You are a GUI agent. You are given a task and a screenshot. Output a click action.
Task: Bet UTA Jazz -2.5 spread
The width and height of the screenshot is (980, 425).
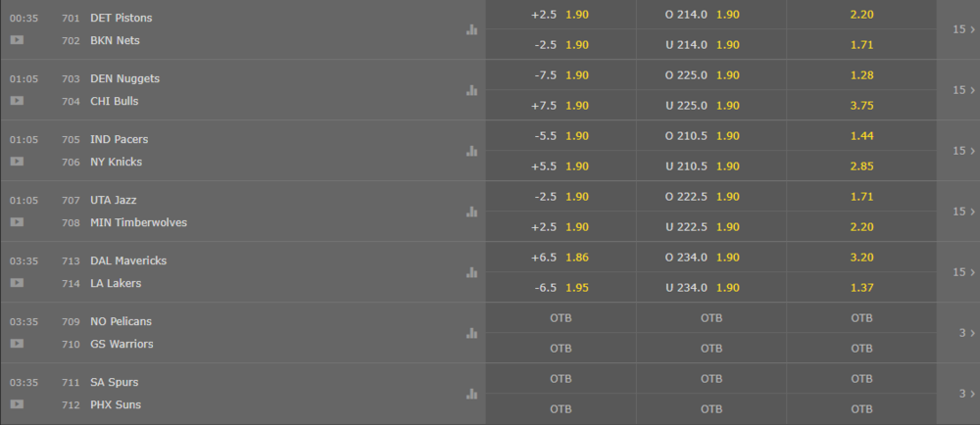(561, 196)
